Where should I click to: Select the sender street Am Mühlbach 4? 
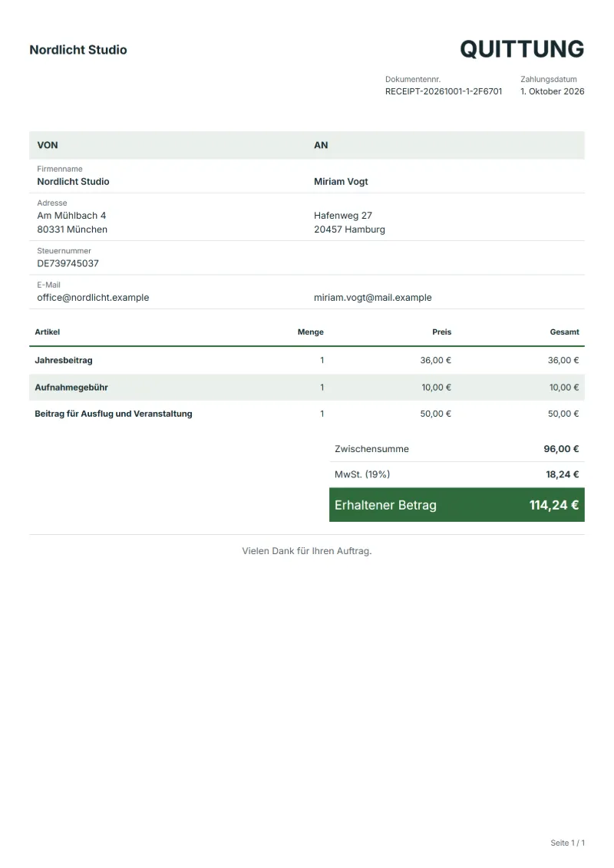[71, 216]
